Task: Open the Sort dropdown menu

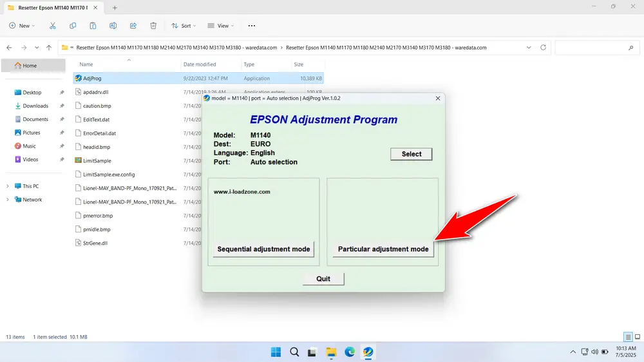Action: click(184, 26)
